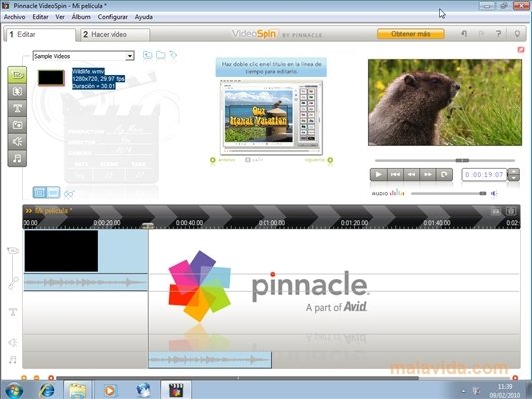Viewport: 532px width, 399px height.
Task: Decrease timecode with down stepper arrow
Action: tap(514, 178)
